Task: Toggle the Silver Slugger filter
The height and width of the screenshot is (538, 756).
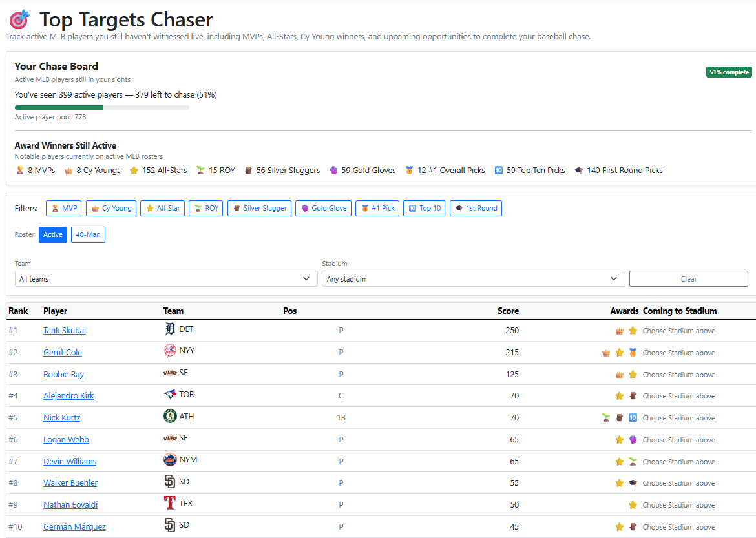Action: click(x=259, y=208)
